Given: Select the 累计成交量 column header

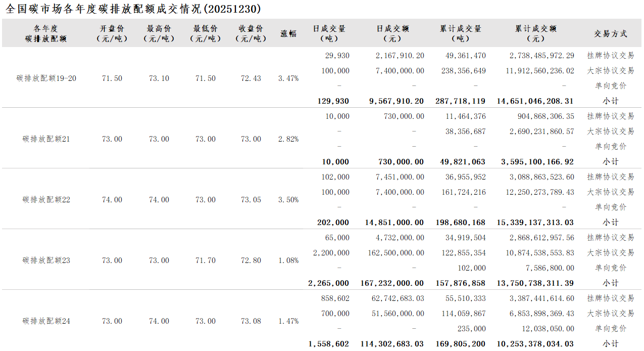Looking at the screenshot, I should (460, 33).
